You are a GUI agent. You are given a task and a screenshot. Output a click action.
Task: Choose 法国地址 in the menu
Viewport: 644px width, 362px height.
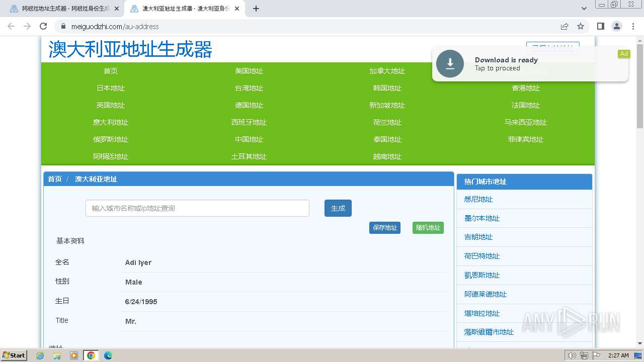pyautogui.click(x=526, y=105)
